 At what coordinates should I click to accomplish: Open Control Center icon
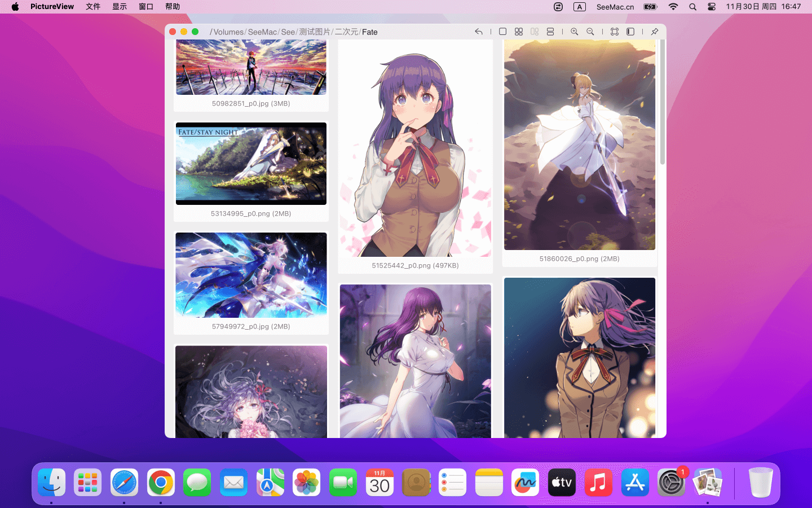pyautogui.click(x=712, y=7)
